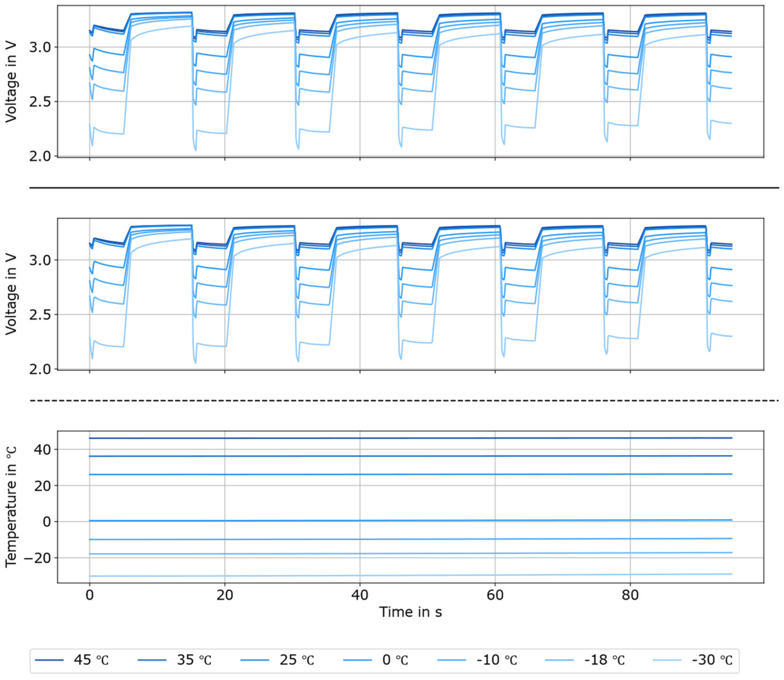Click the "2.5" tick label on the middle chart
This screenshot has height=680, width=784.
point(40,314)
